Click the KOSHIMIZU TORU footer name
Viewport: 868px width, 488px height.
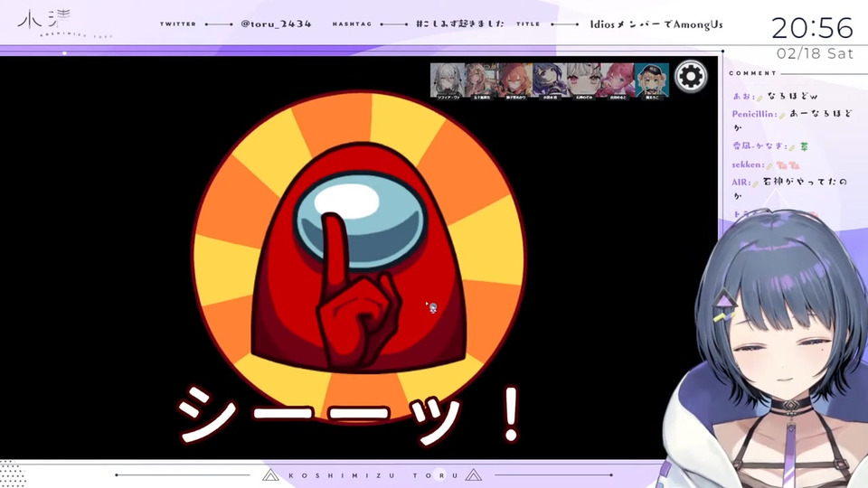(373, 475)
